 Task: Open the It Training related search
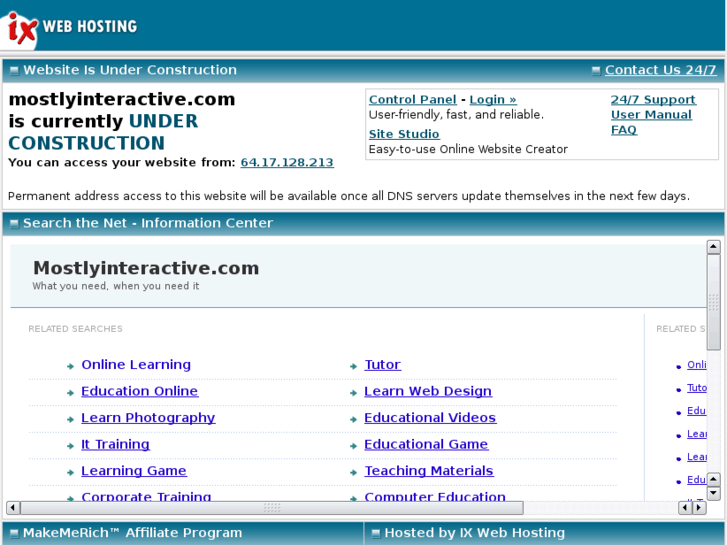(115, 444)
